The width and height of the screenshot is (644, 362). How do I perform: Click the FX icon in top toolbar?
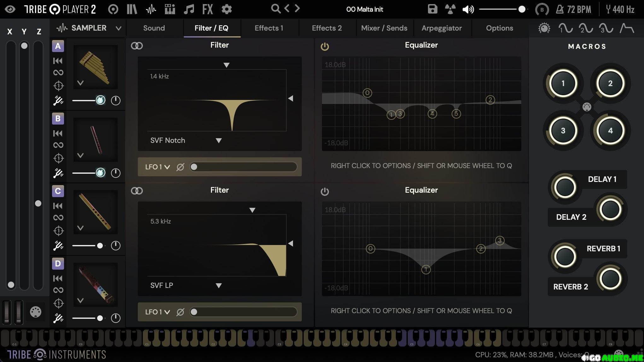pyautogui.click(x=208, y=9)
